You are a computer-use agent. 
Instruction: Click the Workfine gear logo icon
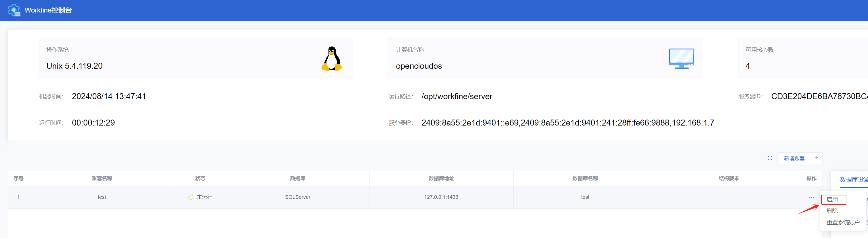click(x=14, y=10)
